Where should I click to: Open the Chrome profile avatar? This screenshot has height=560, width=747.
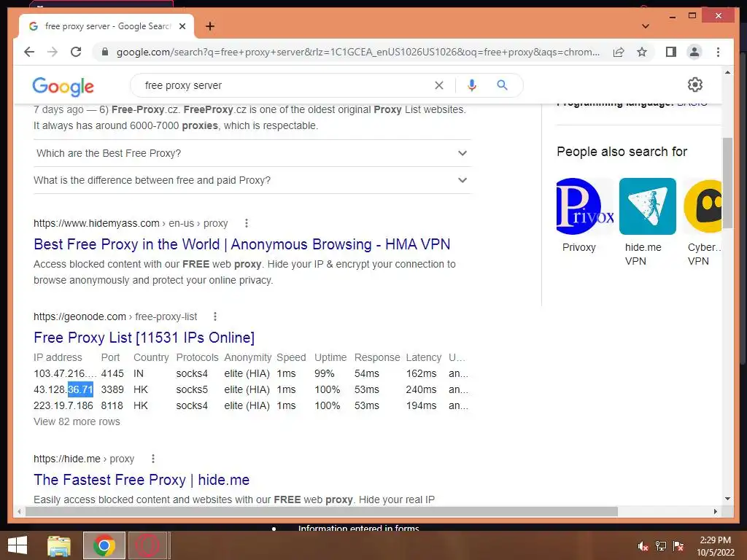[694, 52]
